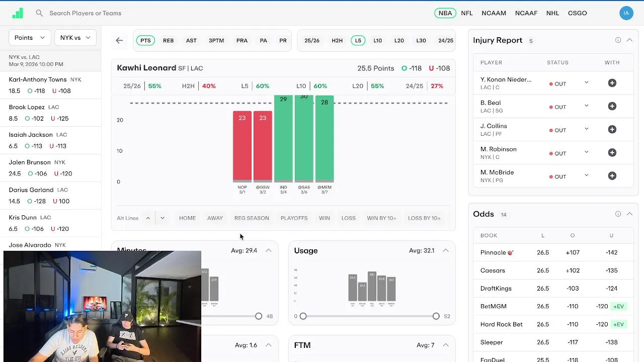Add Y. Konan Niederhauser with filter

pos(612,83)
